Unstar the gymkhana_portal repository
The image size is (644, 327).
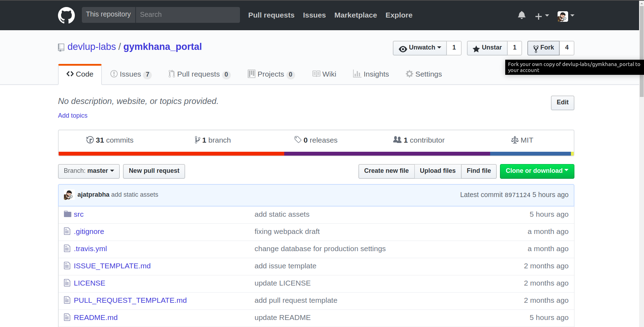(x=487, y=48)
